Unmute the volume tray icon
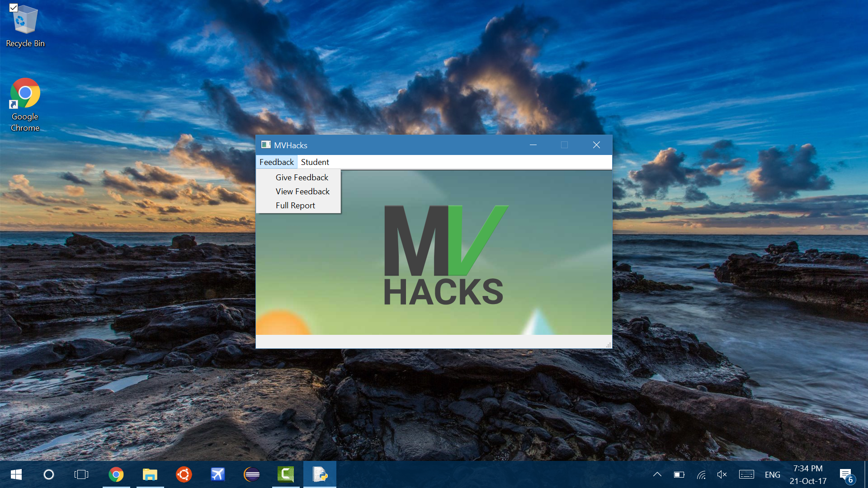868x488 pixels. 722,474
